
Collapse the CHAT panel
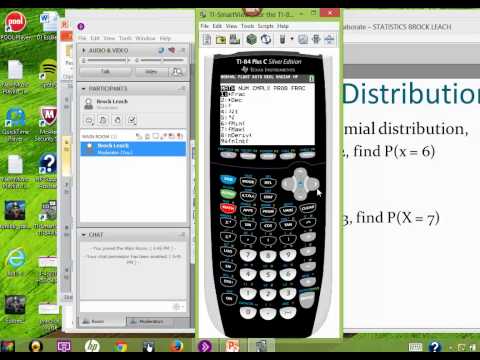[x=84, y=235]
